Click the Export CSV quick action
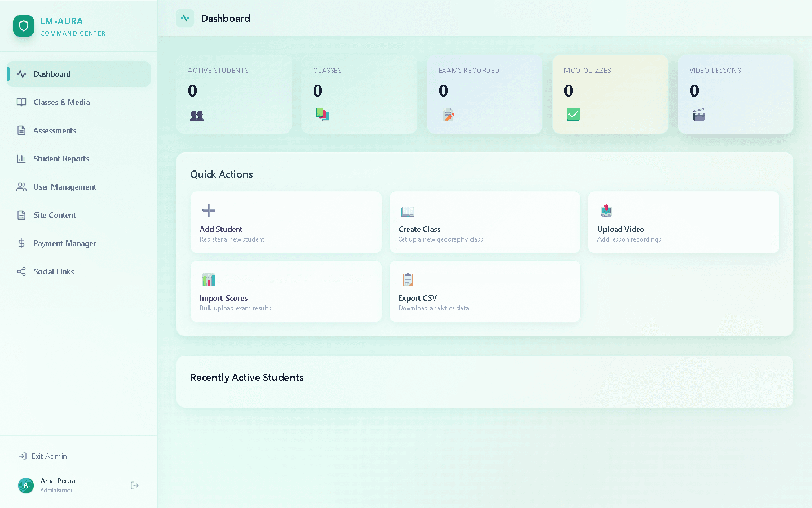 (485, 291)
